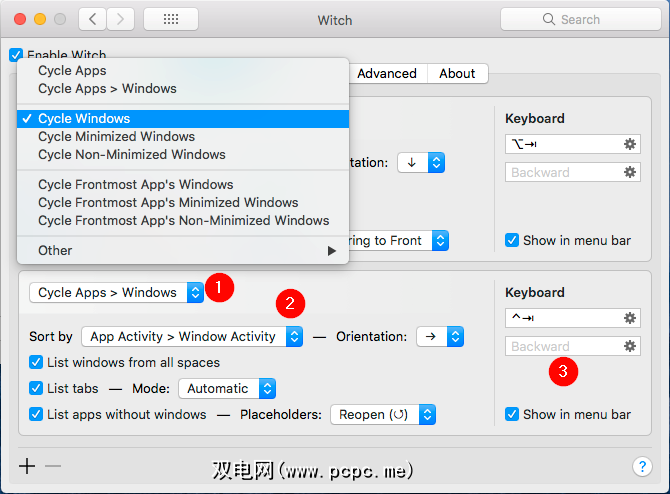Viewport: 670px width, 494px height.
Task: Choose Cycle Frontmost App's Minimized Windows
Action: (183, 202)
